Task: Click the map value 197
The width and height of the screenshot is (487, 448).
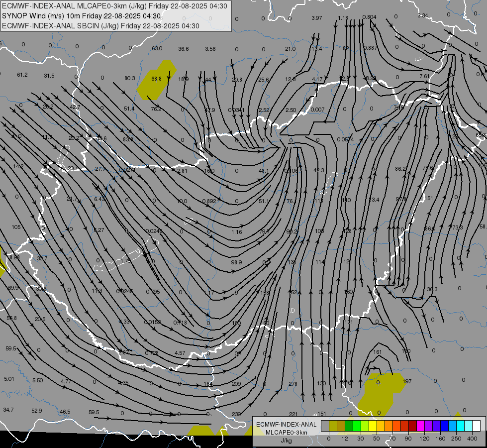Action: click(x=407, y=381)
